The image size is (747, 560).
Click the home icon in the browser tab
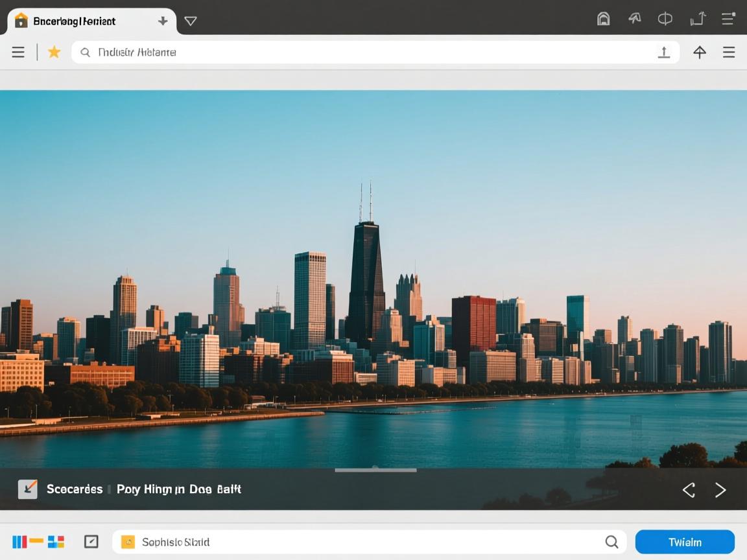coord(21,21)
